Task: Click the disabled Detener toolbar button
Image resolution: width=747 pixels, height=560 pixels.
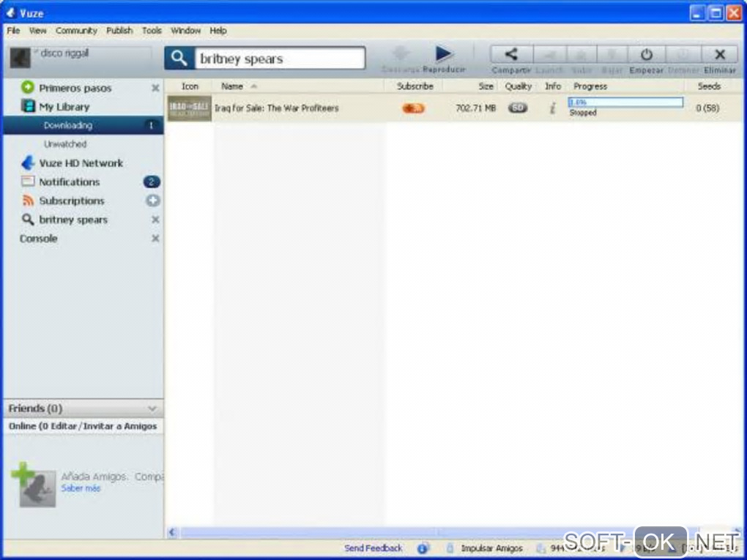Action: (683, 54)
